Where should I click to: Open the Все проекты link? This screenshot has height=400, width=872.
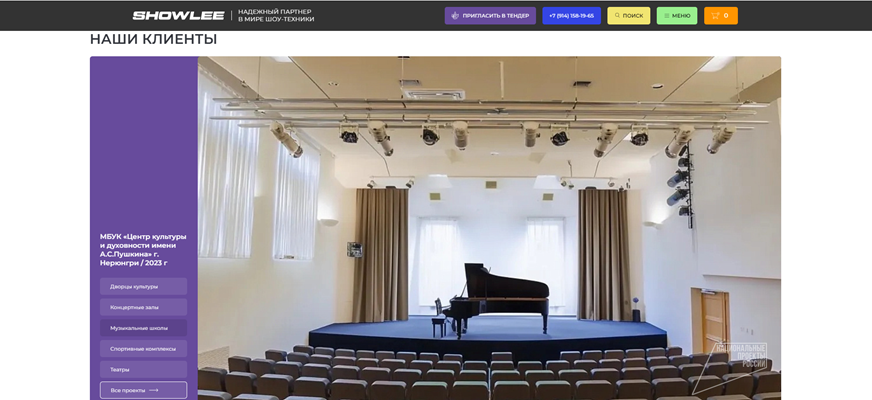[143, 390]
